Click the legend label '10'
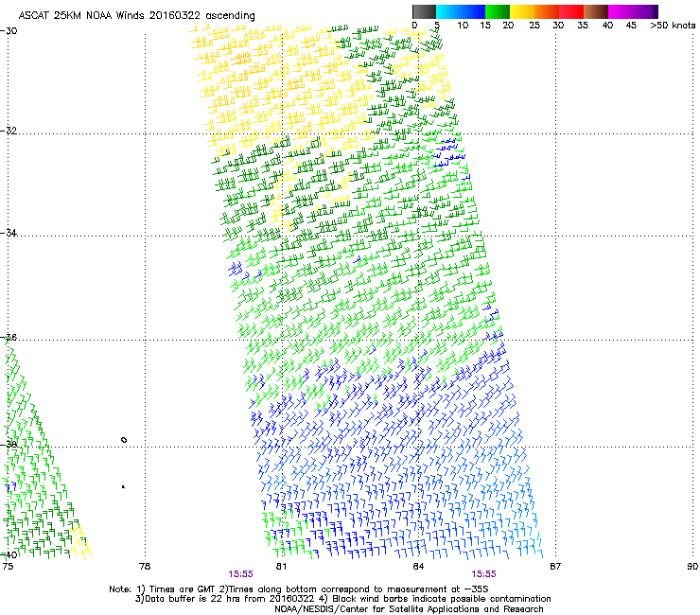The height and width of the screenshot is (615, 700). (x=463, y=26)
